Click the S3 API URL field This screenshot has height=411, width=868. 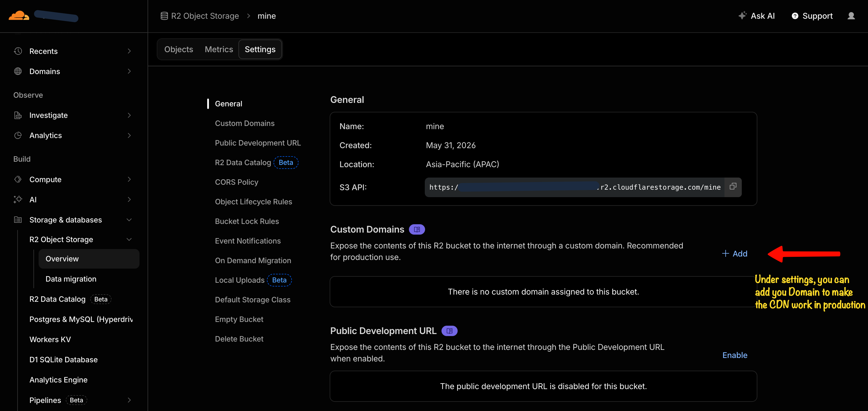coord(575,187)
